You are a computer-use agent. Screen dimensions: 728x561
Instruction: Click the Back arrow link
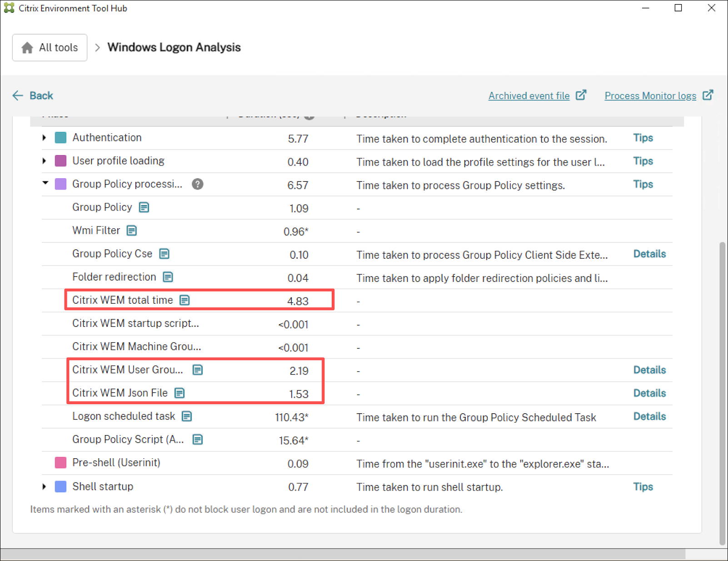pos(32,95)
